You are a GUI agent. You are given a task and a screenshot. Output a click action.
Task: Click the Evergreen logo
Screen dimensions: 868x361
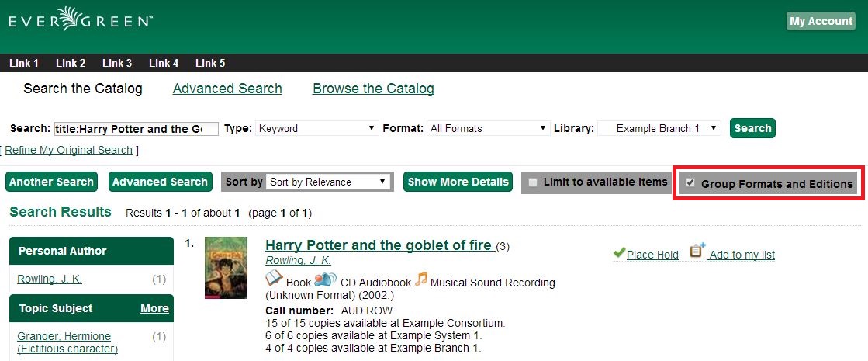[x=81, y=19]
